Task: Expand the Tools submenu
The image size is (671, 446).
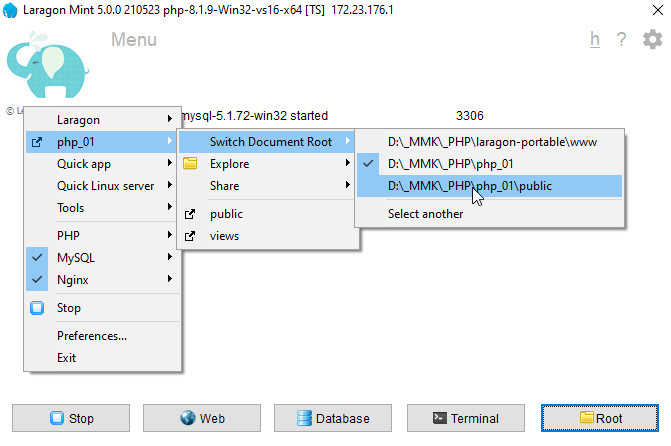Action: [70, 208]
